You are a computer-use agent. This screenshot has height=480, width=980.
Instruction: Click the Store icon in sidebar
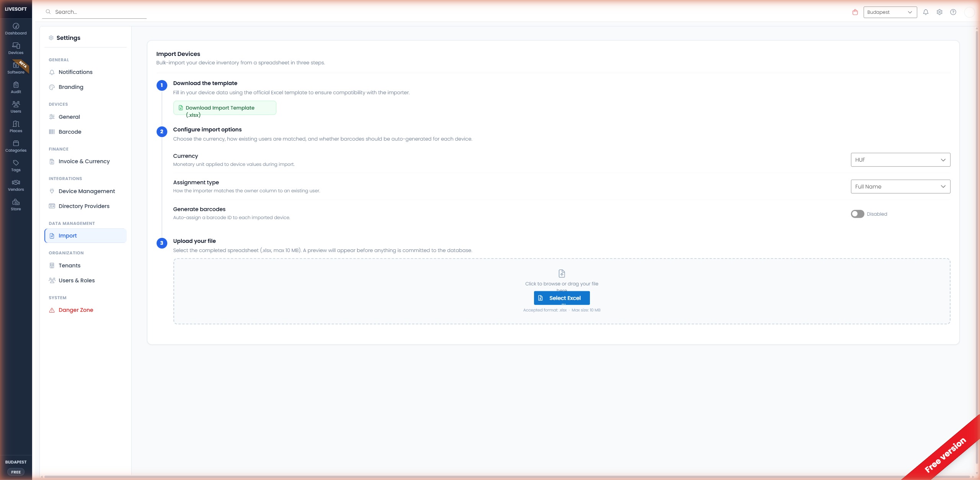click(16, 205)
